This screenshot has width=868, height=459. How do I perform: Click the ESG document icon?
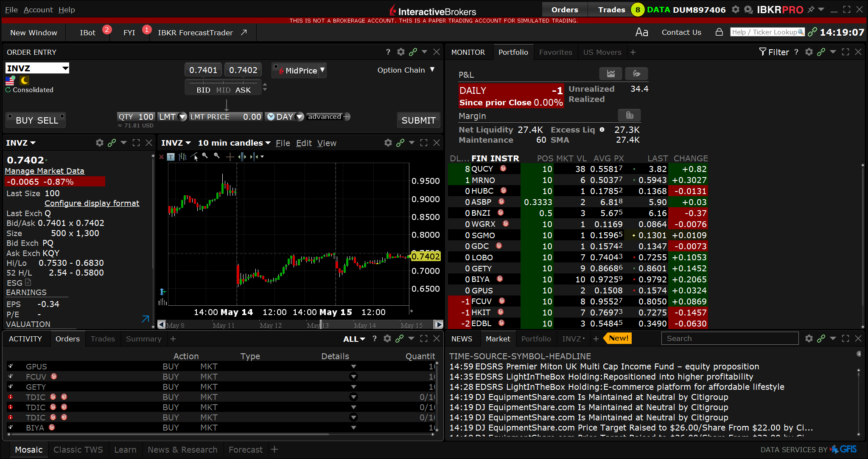click(x=28, y=282)
